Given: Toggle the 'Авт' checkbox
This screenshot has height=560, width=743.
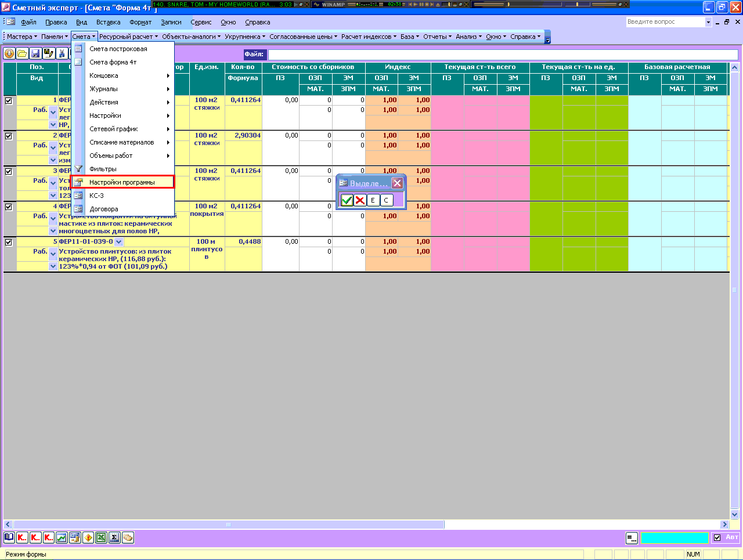Looking at the screenshot, I should (717, 537).
